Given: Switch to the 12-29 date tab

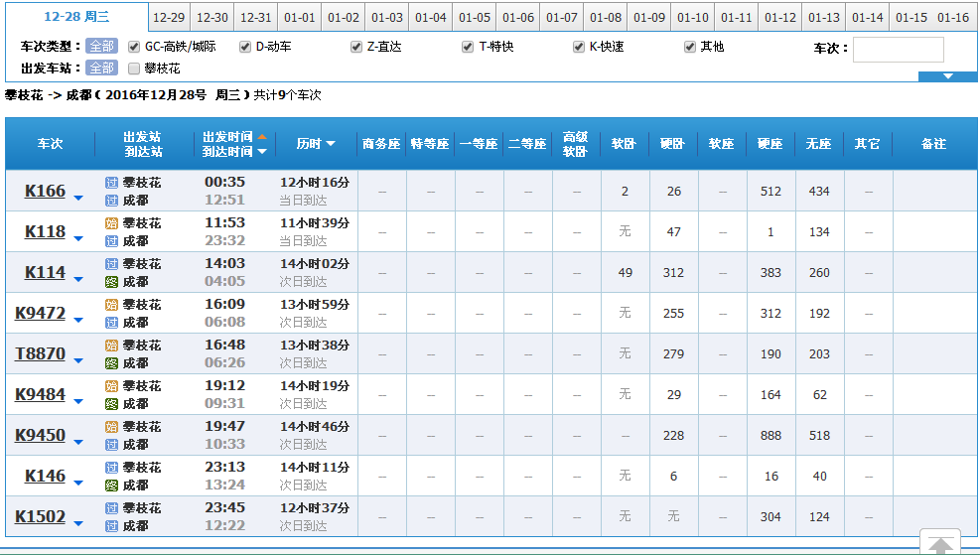Looking at the screenshot, I should pos(169,18).
